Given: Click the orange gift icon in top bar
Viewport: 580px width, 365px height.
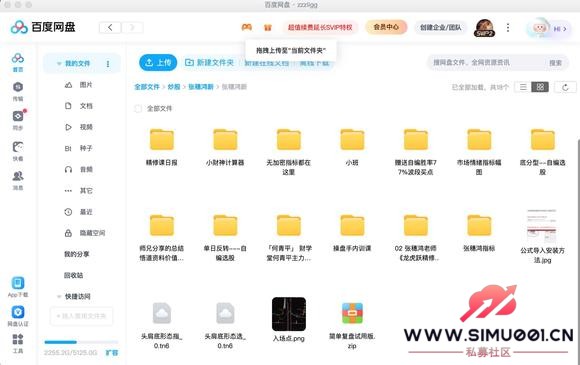Looking at the screenshot, I should click(x=267, y=27).
